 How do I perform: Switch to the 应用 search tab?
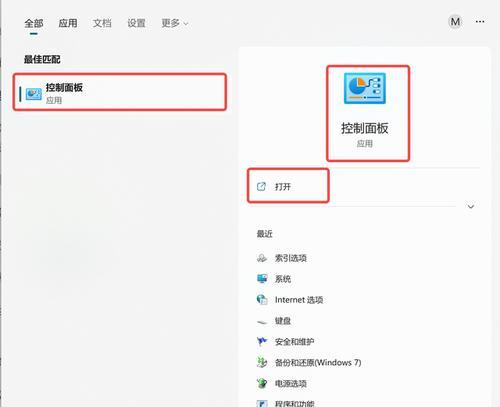tap(68, 23)
